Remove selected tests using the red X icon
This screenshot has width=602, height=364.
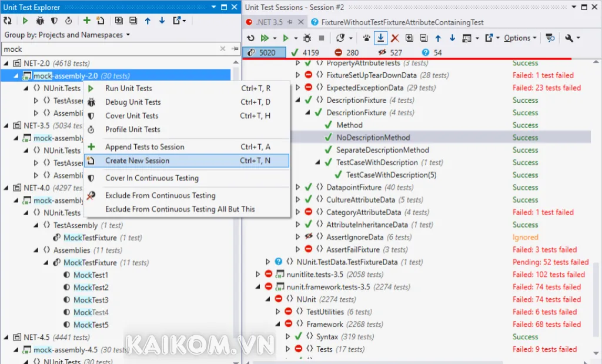click(x=395, y=38)
